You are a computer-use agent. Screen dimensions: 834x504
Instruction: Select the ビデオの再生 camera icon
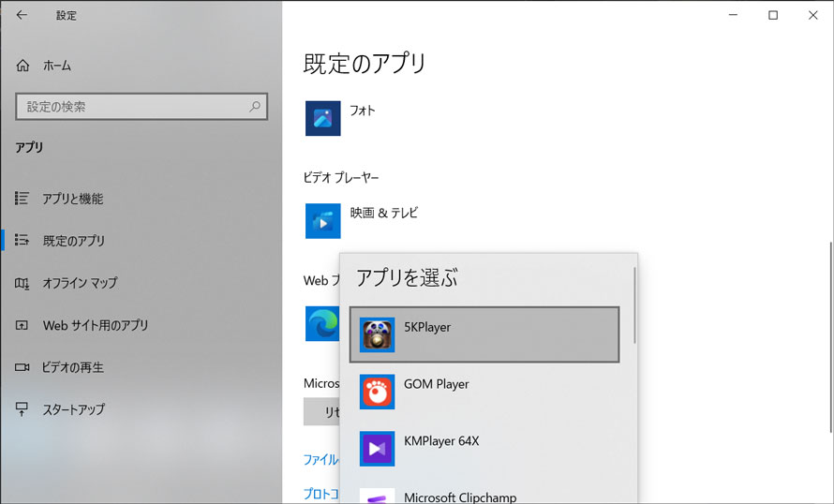click(22, 367)
